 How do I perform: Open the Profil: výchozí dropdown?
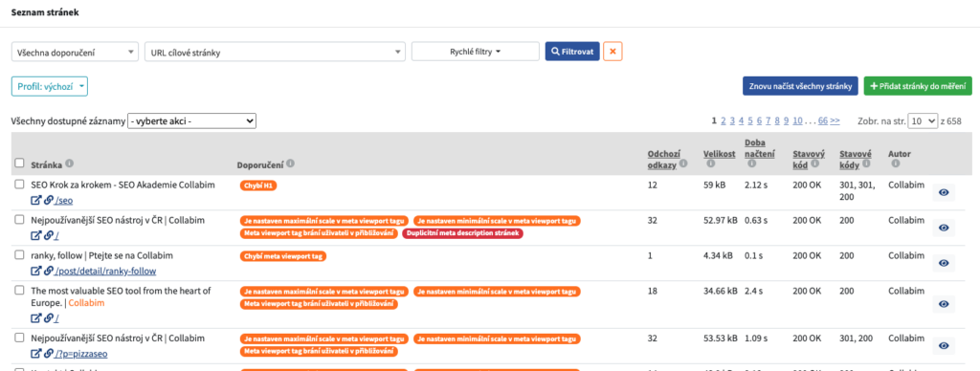click(50, 87)
